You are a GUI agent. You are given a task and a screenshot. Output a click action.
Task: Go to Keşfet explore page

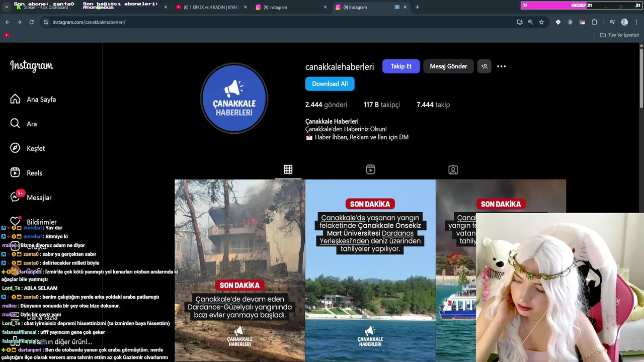(28, 148)
